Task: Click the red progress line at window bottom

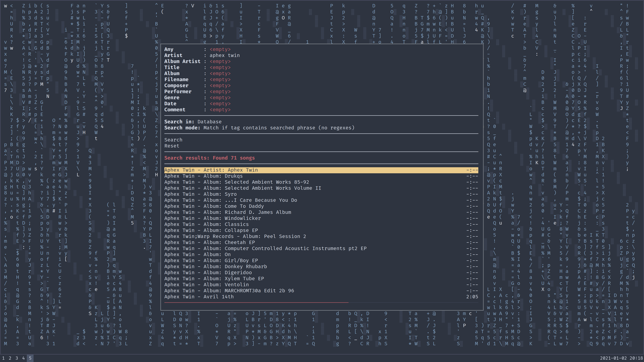Action: (256, 303)
